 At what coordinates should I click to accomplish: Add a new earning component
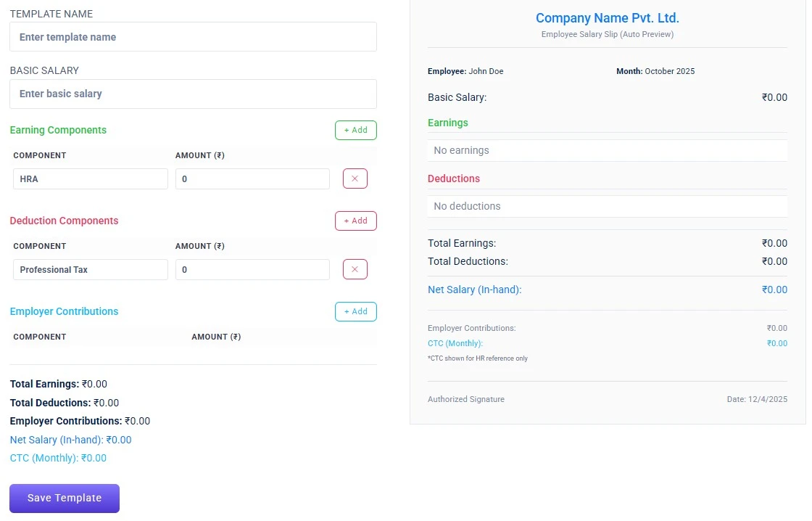click(x=355, y=130)
